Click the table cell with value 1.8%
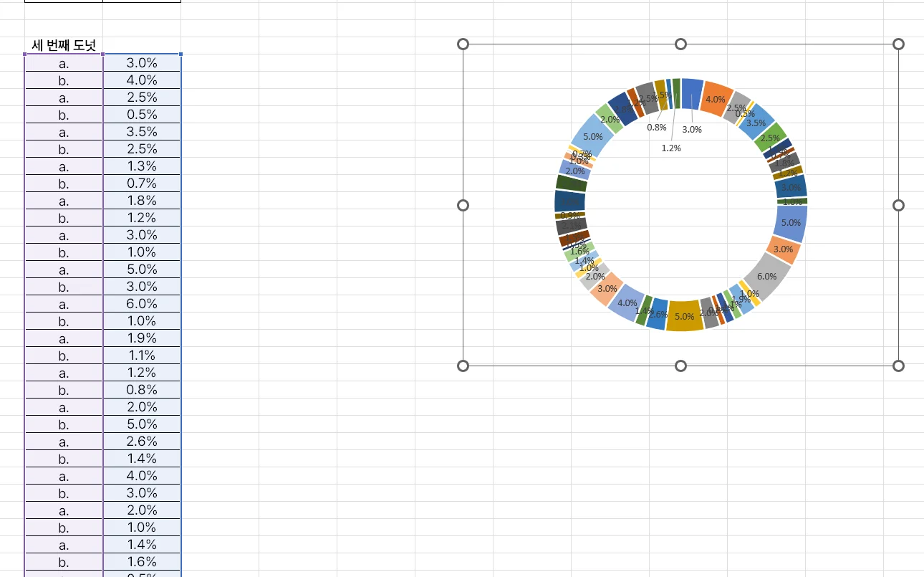The width and height of the screenshot is (924, 577). point(142,201)
